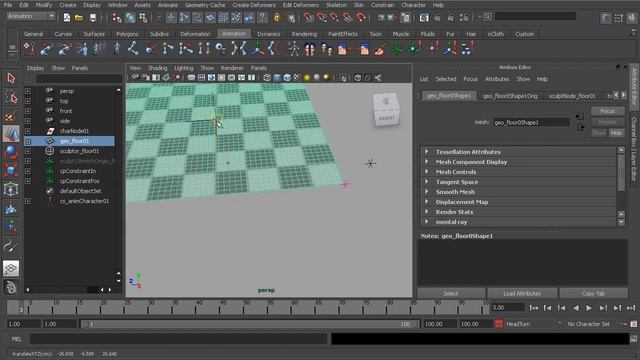Activate the Lasso select tool
The width and height of the screenshot is (640, 360).
(11, 97)
